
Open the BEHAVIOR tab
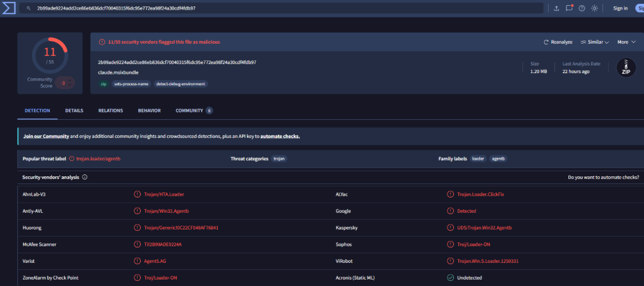pos(150,111)
